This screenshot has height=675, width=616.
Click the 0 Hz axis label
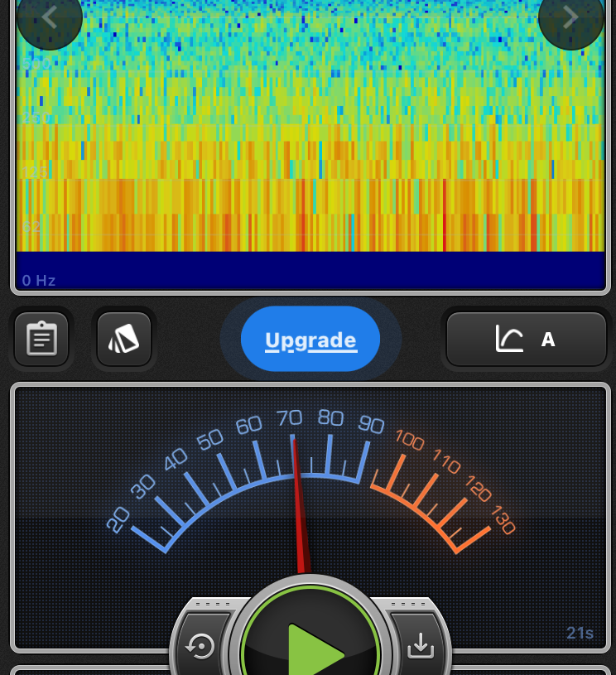pos(39,281)
